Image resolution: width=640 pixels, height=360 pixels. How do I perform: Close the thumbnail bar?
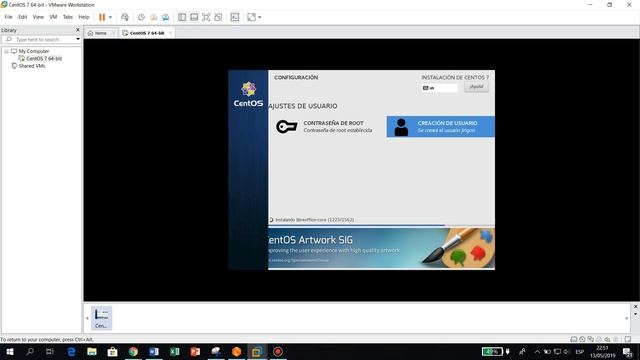coord(636,307)
